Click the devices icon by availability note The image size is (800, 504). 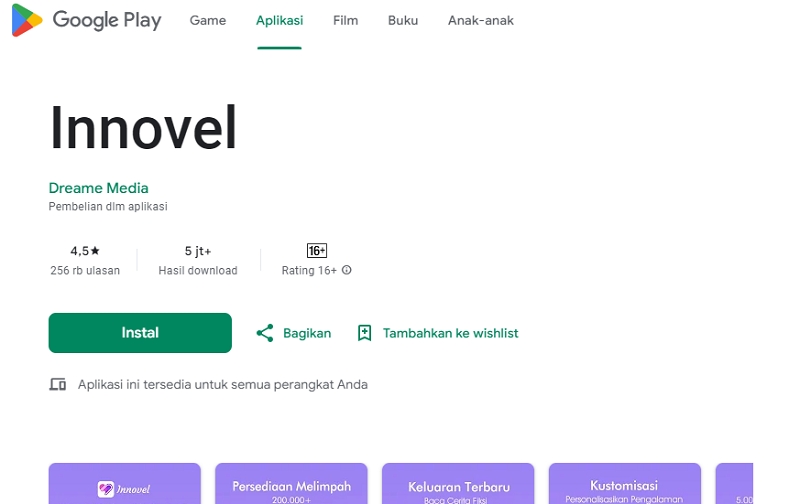[58, 384]
